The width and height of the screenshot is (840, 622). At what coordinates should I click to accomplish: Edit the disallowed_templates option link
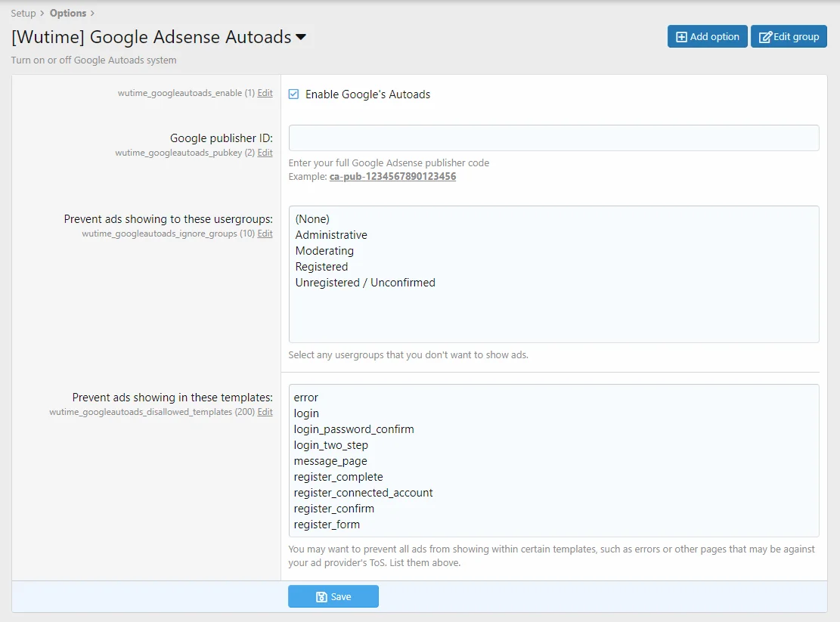click(x=265, y=412)
